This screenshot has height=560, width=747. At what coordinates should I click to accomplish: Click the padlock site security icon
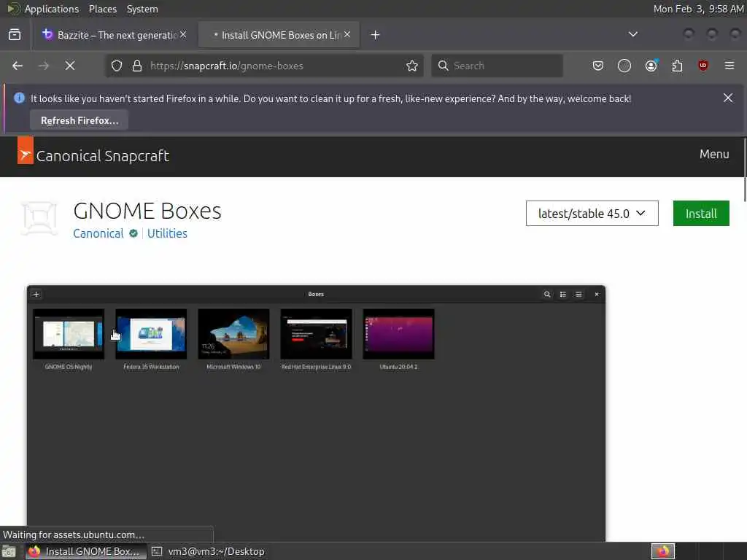click(x=137, y=66)
